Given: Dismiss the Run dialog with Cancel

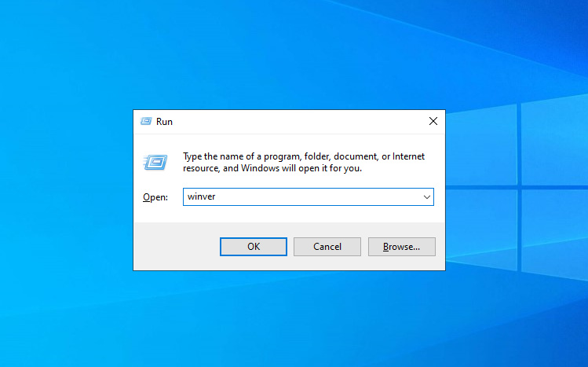Looking at the screenshot, I should 327,247.
